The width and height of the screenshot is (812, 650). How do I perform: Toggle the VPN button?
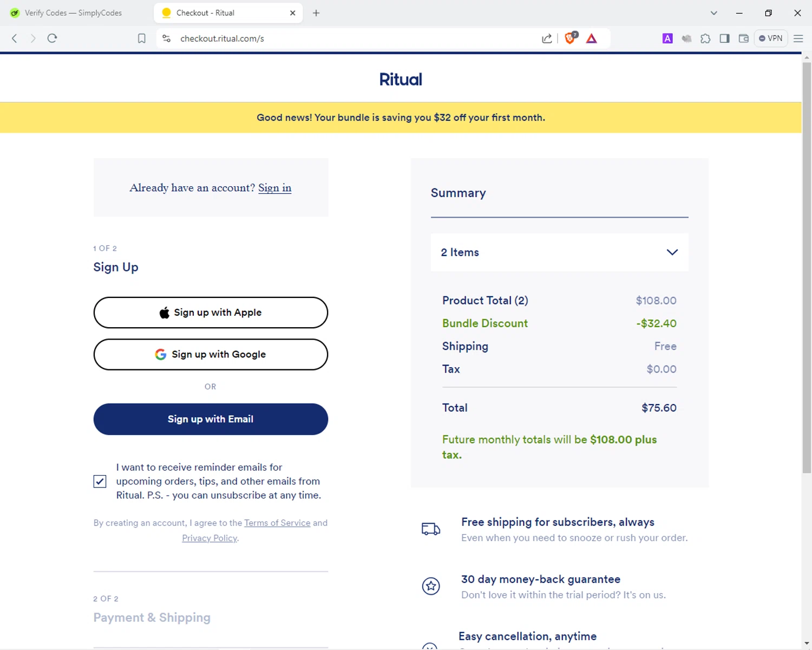770,38
